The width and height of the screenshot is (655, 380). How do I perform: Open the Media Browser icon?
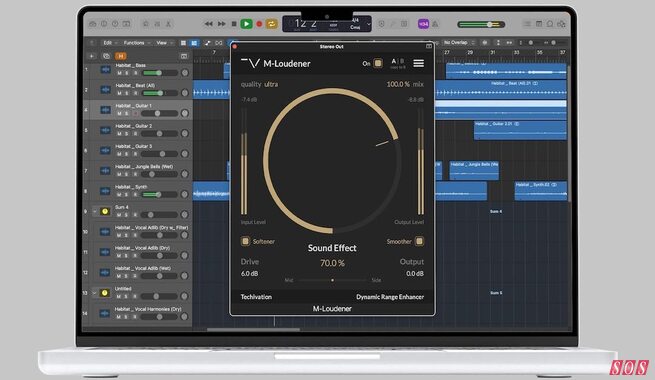pyautogui.click(x=561, y=24)
